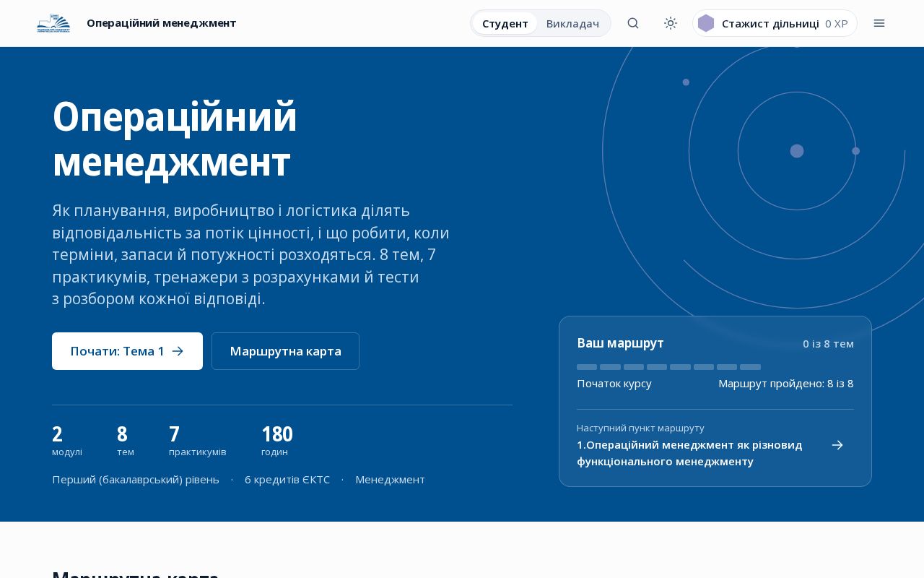This screenshot has width=924, height=578.
Task: Click Операційний менеджмент title in header
Action: (161, 23)
